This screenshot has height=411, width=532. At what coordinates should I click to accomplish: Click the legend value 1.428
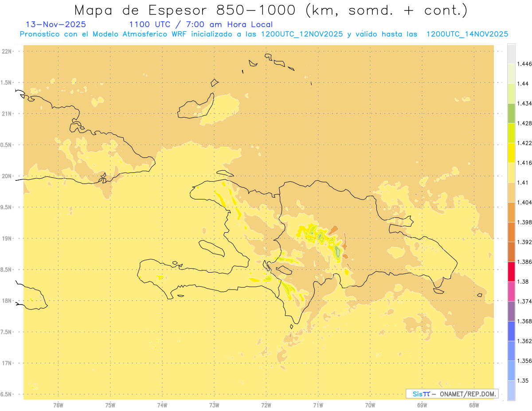point(524,123)
